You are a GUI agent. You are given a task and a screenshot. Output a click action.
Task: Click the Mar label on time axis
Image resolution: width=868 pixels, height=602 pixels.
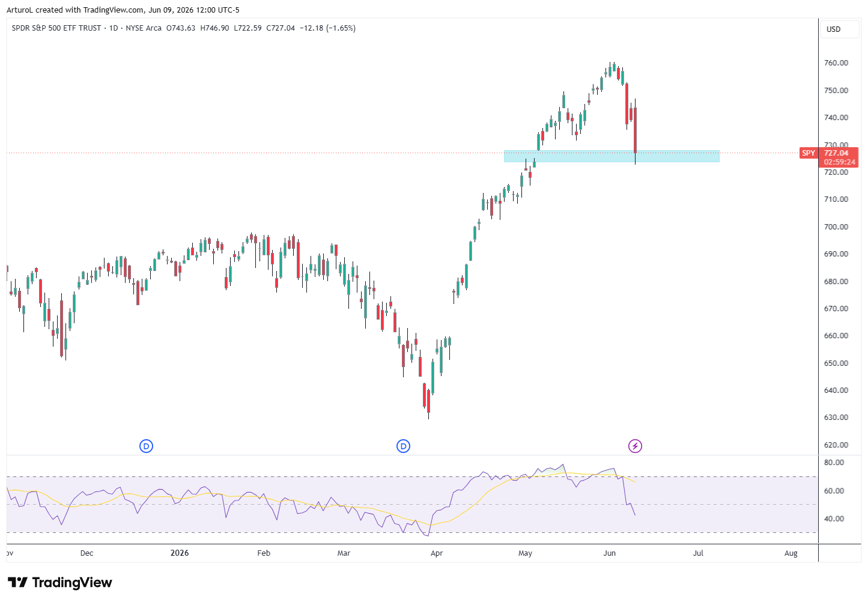click(x=344, y=553)
